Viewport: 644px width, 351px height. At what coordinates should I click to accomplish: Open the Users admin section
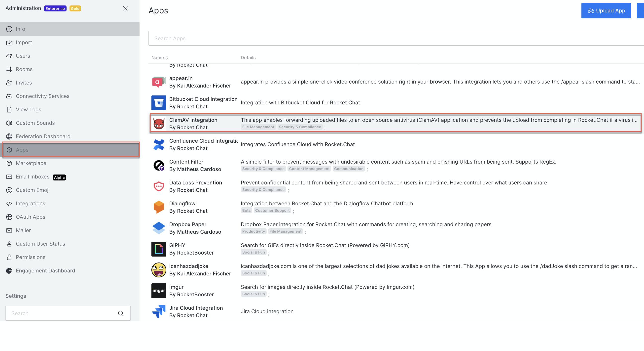70,56
